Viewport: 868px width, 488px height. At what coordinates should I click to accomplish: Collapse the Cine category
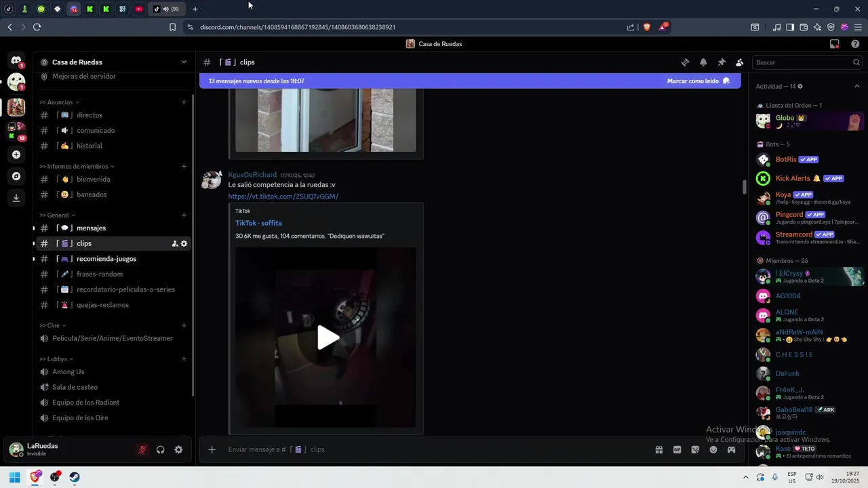(x=53, y=326)
